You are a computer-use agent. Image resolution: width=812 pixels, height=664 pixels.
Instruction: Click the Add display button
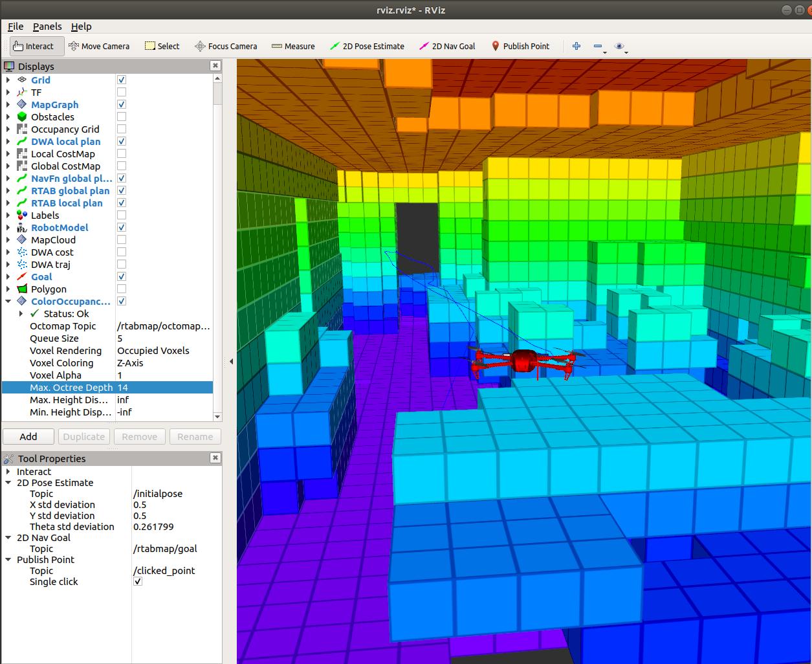pyautogui.click(x=28, y=437)
